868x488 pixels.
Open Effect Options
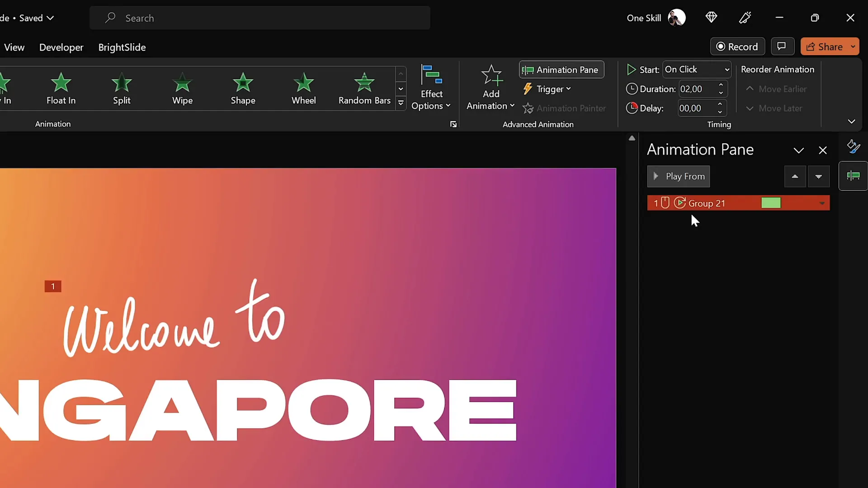[431, 88]
